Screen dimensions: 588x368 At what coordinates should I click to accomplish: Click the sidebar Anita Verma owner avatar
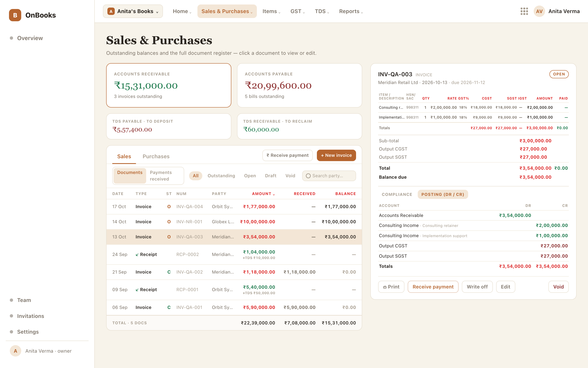pyautogui.click(x=15, y=351)
